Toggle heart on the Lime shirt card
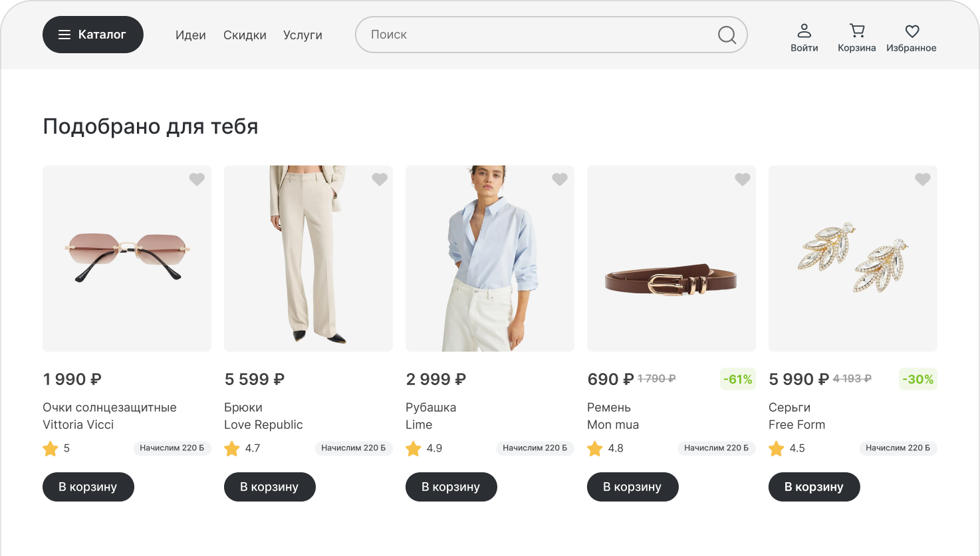 click(x=560, y=180)
